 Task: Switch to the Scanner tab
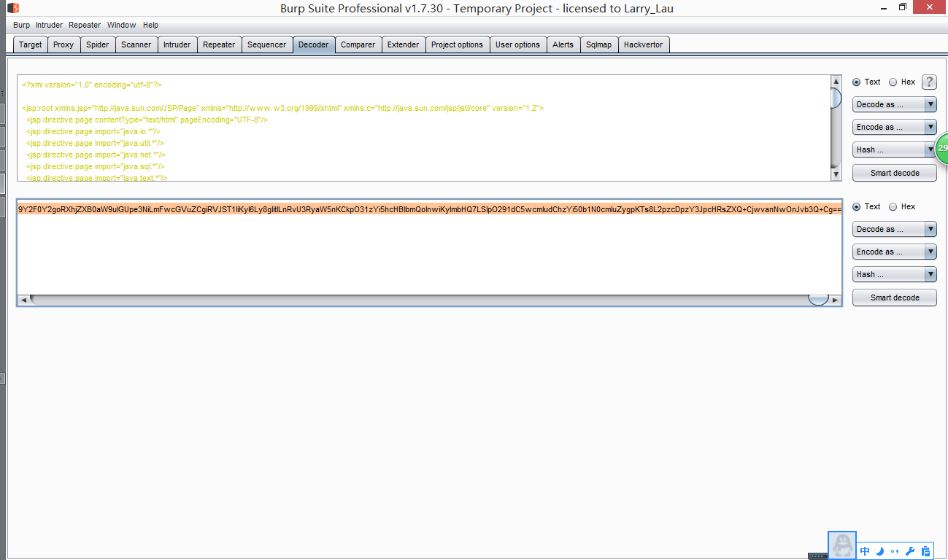click(136, 44)
